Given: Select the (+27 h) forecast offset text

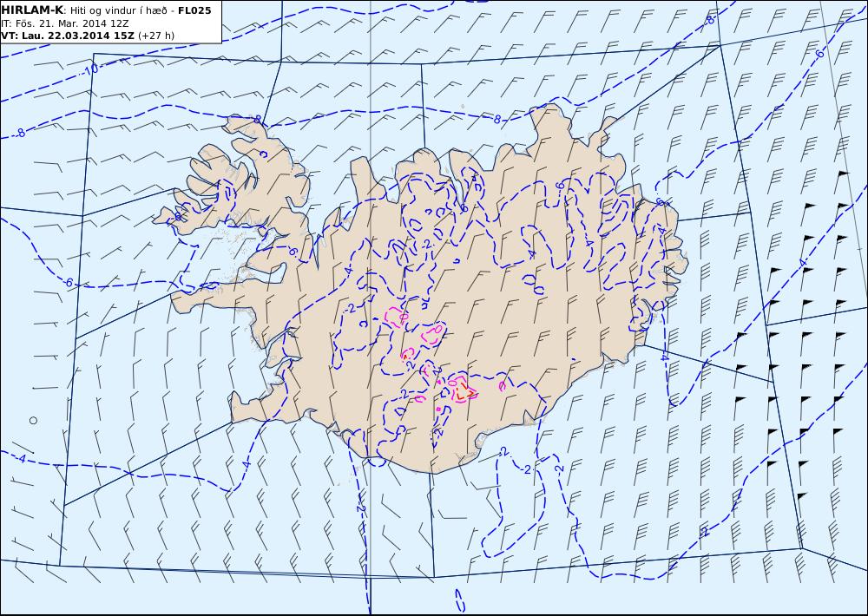Looking at the screenshot, I should pyautogui.click(x=156, y=36).
